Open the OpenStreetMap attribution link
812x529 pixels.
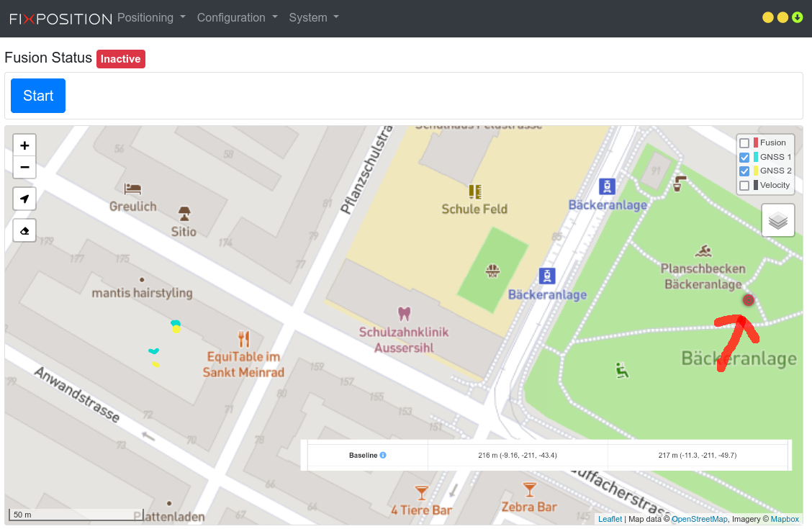tap(699, 519)
